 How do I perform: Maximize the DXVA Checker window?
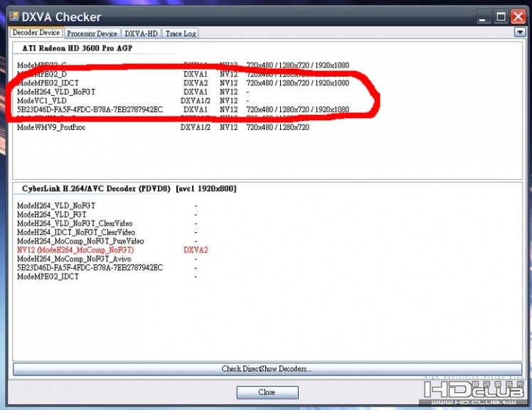[x=501, y=17]
